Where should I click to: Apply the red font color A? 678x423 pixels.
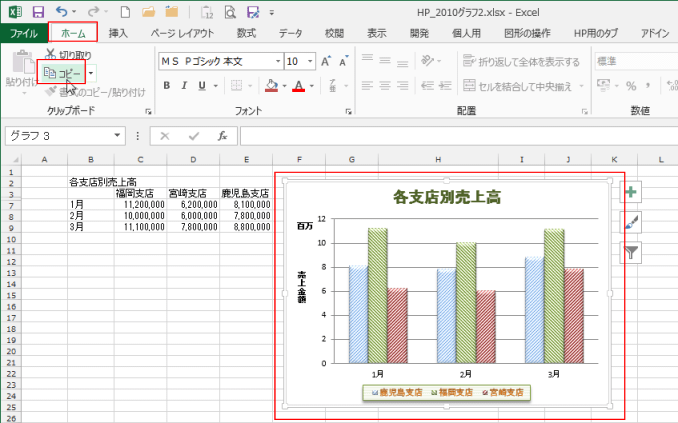[x=299, y=86]
